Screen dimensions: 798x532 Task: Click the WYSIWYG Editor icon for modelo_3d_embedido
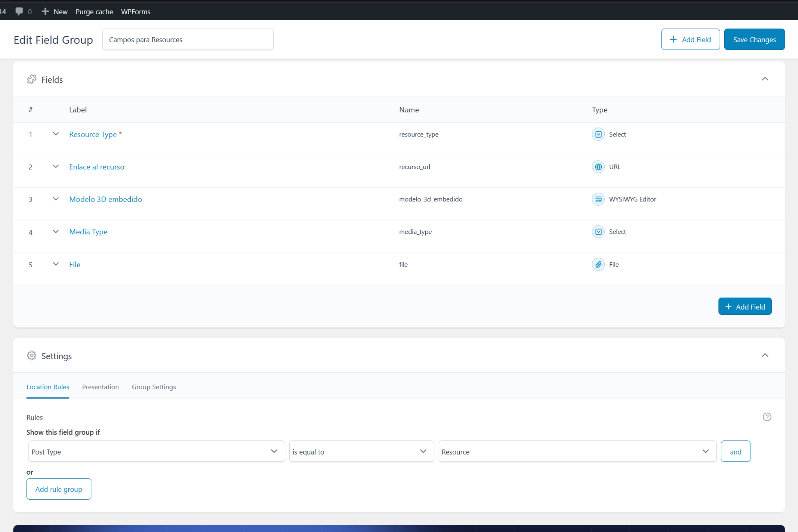pyautogui.click(x=598, y=199)
